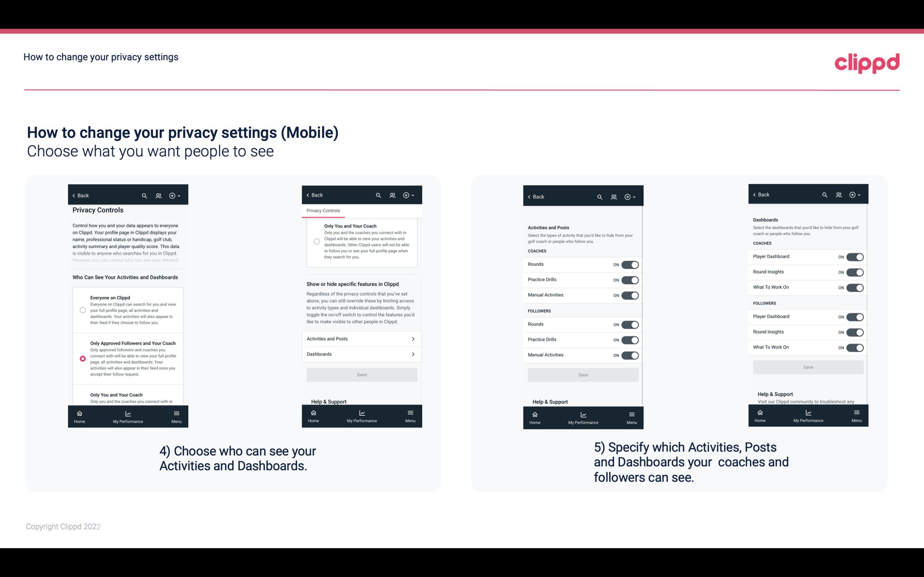Click the Clippd logo top right corner
This screenshot has width=924, height=577.
(x=867, y=62)
